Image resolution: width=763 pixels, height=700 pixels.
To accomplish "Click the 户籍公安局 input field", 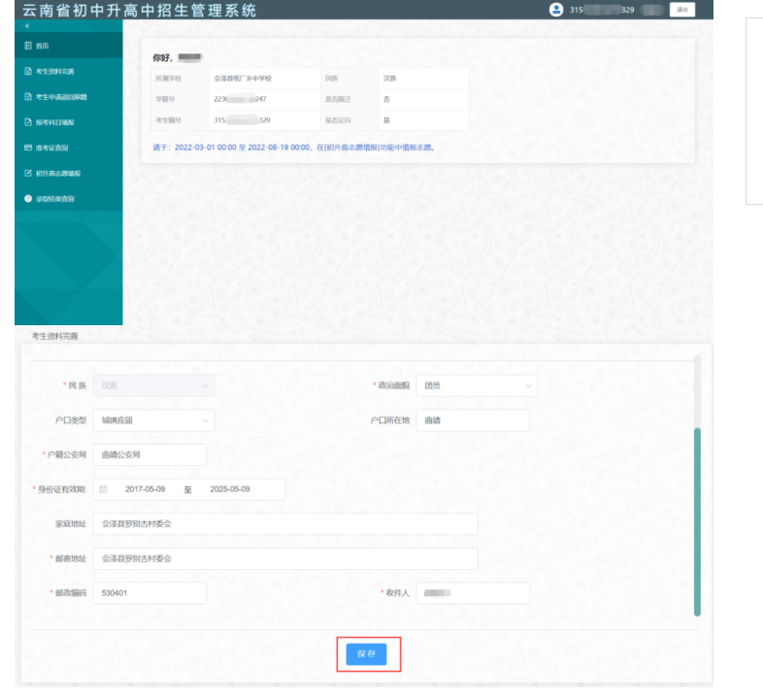I will coord(149,454).
